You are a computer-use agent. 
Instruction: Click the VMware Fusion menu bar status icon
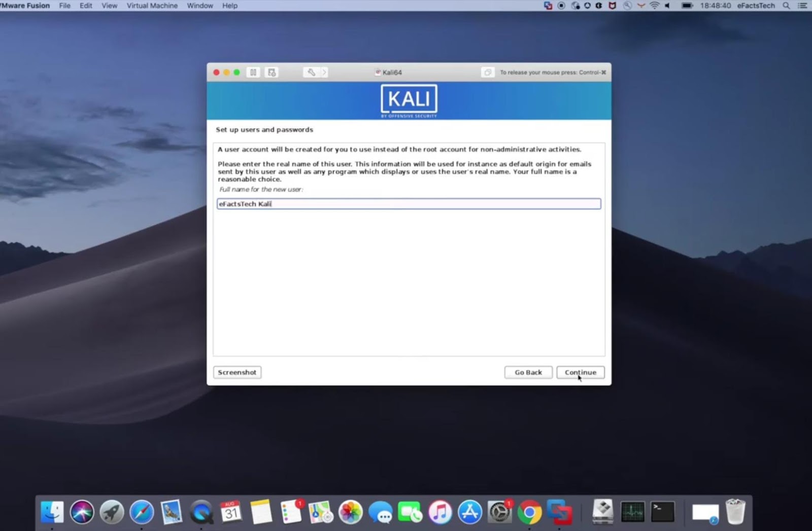click(548, 6)
